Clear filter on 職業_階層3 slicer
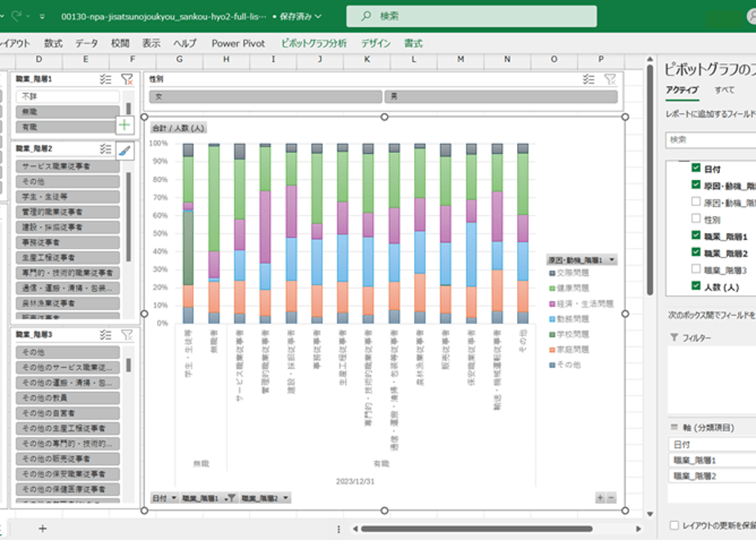 127,335
